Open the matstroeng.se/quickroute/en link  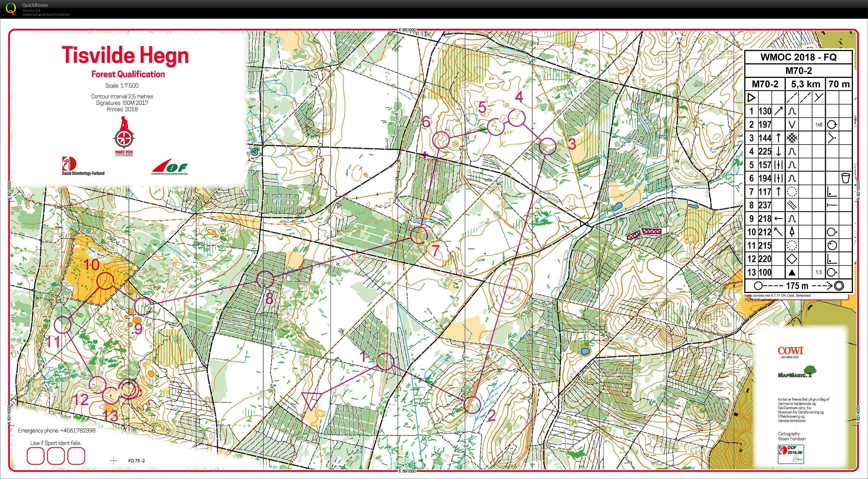point(46,15)
